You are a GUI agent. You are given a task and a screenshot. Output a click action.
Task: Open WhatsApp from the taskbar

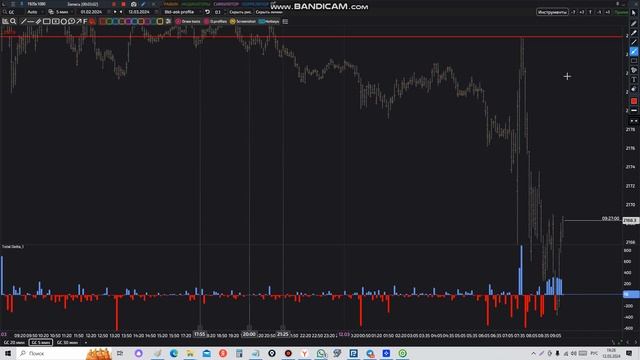pos(321,353)
